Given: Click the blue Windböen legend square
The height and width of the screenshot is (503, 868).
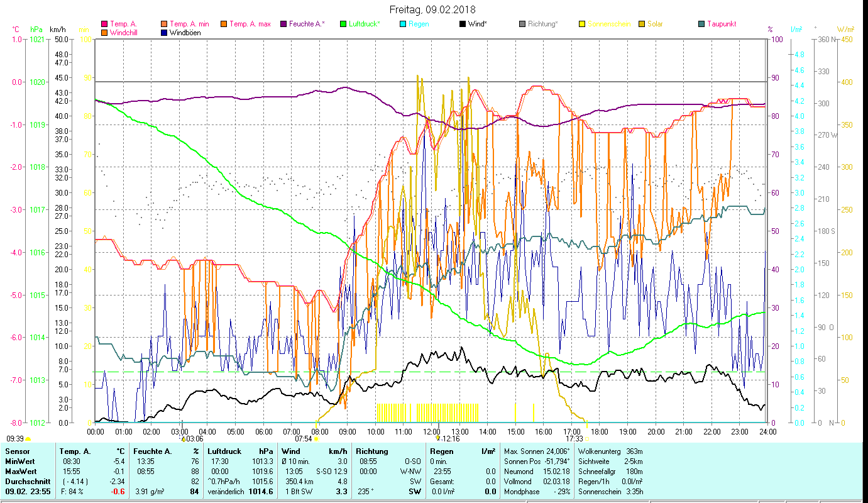Looking at the screenshot, I should [164, 32].
